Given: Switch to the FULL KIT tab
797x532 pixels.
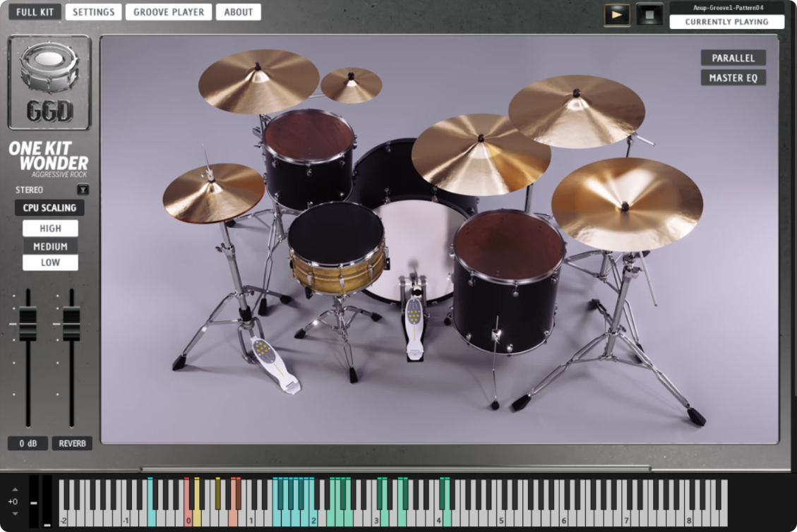Looking at the screenshot, I should tap(35, 12).
